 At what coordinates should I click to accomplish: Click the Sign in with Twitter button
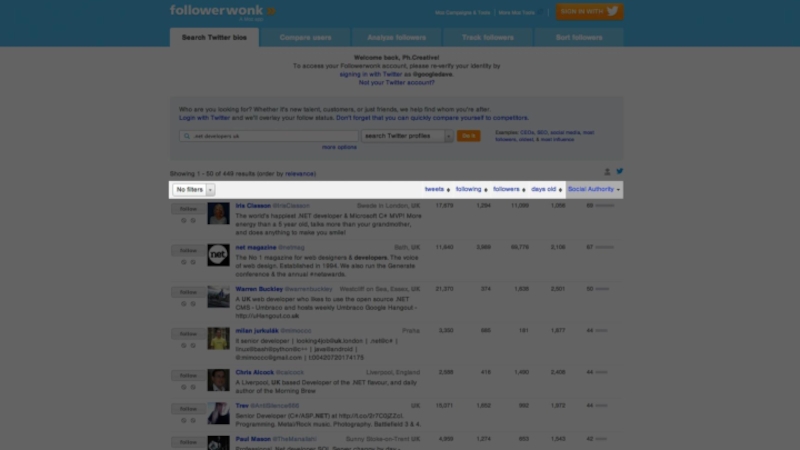coord(589,11)
